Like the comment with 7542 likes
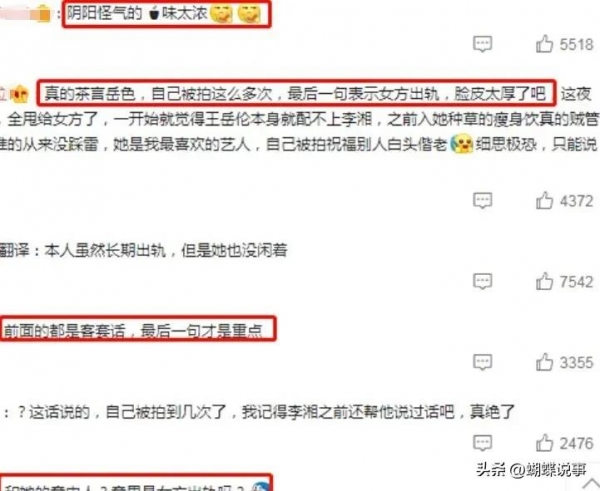Image resolution: width=600 pixels, height=491 pixels. click(x=544, y=281)
